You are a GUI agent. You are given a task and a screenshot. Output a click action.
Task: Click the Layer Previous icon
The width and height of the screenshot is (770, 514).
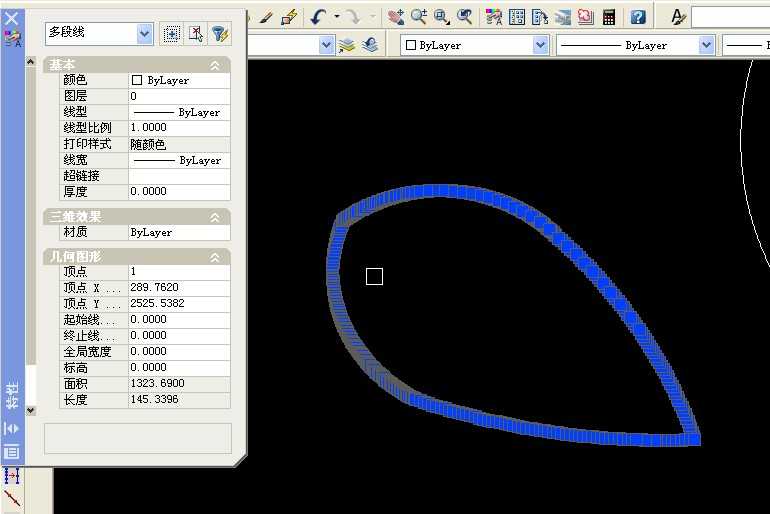click(369, 45)
